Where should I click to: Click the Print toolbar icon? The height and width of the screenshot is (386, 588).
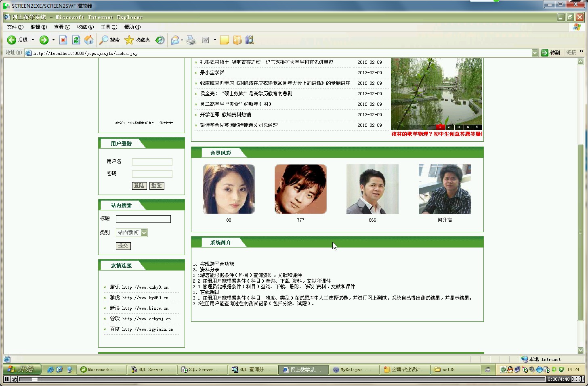pyautogui.click(x=191, y=40)
